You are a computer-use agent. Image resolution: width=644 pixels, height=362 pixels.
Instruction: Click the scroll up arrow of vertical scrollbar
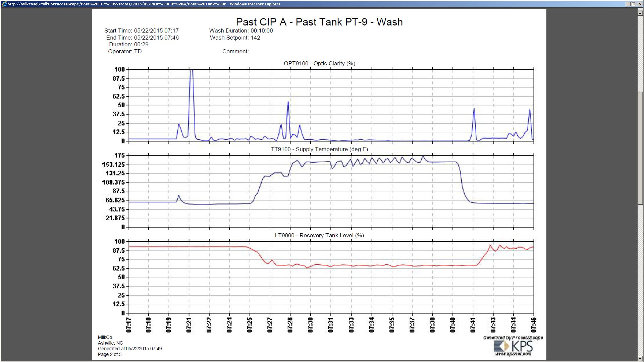point(640,13)
